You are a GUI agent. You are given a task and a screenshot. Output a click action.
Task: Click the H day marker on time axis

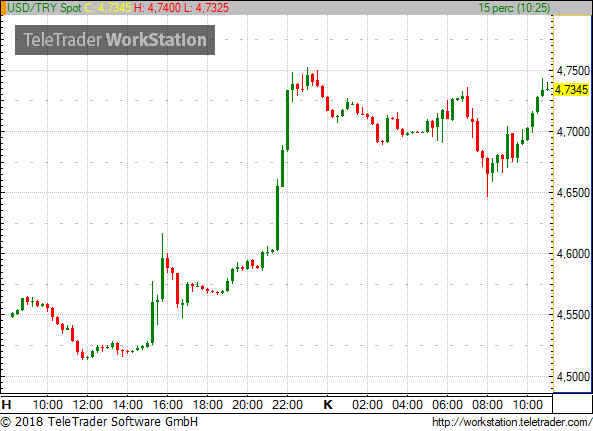click(x=6, y=405)
